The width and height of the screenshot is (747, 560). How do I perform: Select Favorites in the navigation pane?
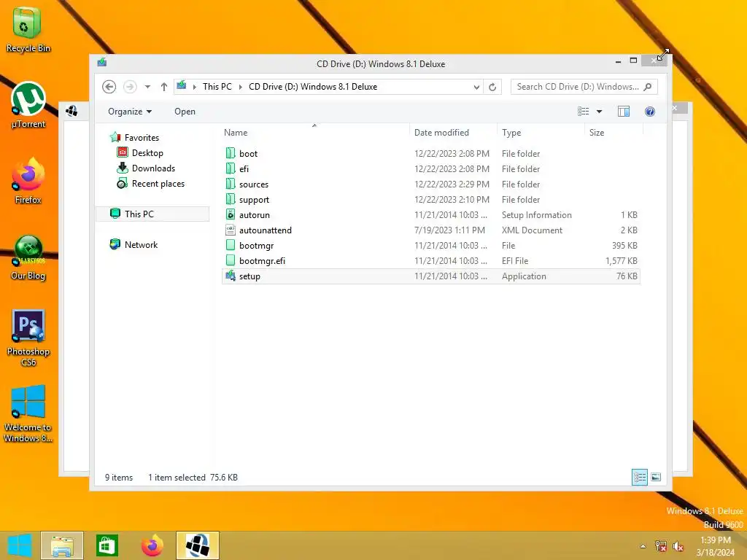(142, 138)
